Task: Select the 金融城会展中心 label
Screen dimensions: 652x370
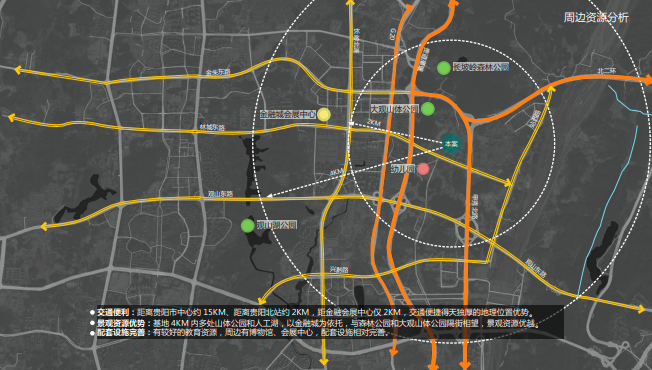Action: 288,114
